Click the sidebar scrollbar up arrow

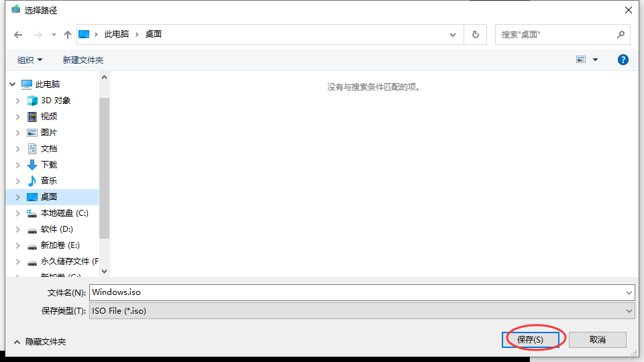click(x=105, y=77)
